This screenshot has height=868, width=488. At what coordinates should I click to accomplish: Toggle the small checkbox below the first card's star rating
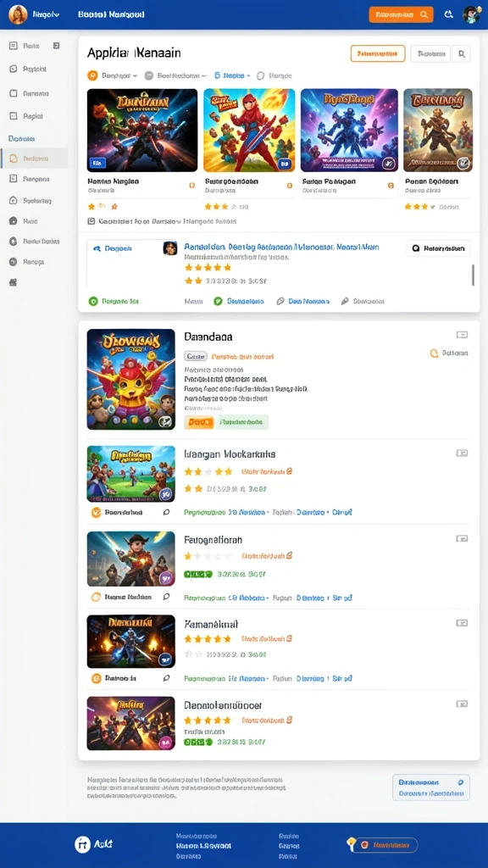[x=91, y=221]
